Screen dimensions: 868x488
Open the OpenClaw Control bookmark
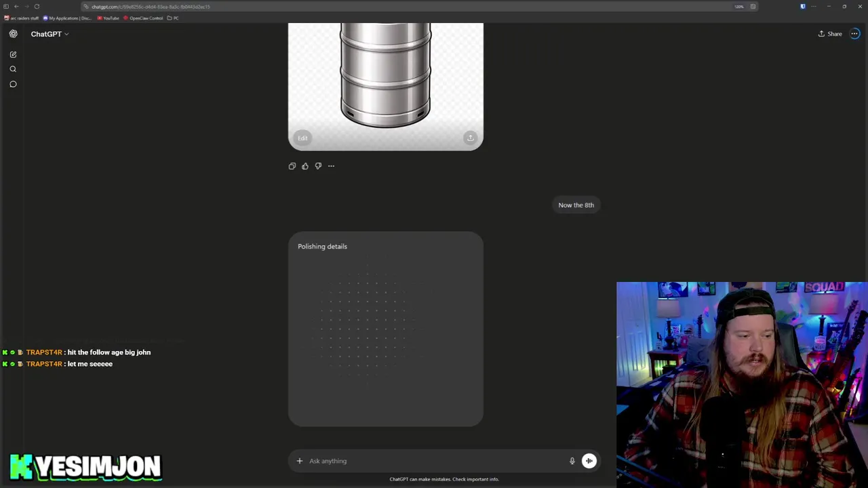point(144,18)
